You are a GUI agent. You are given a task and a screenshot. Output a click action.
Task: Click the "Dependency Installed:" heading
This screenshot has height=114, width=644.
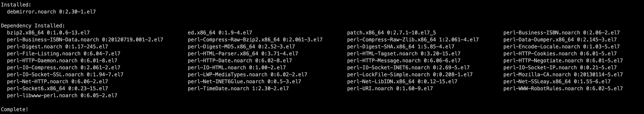tap(33, 26)
